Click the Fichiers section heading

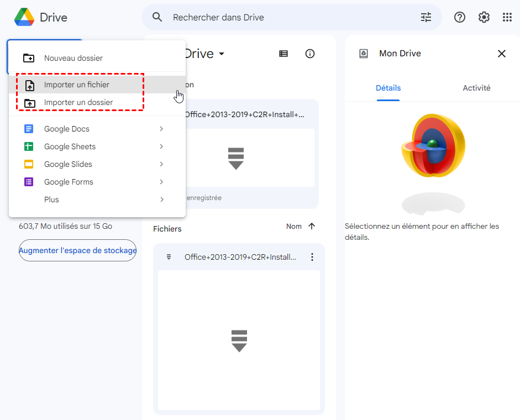pos(167,229)
